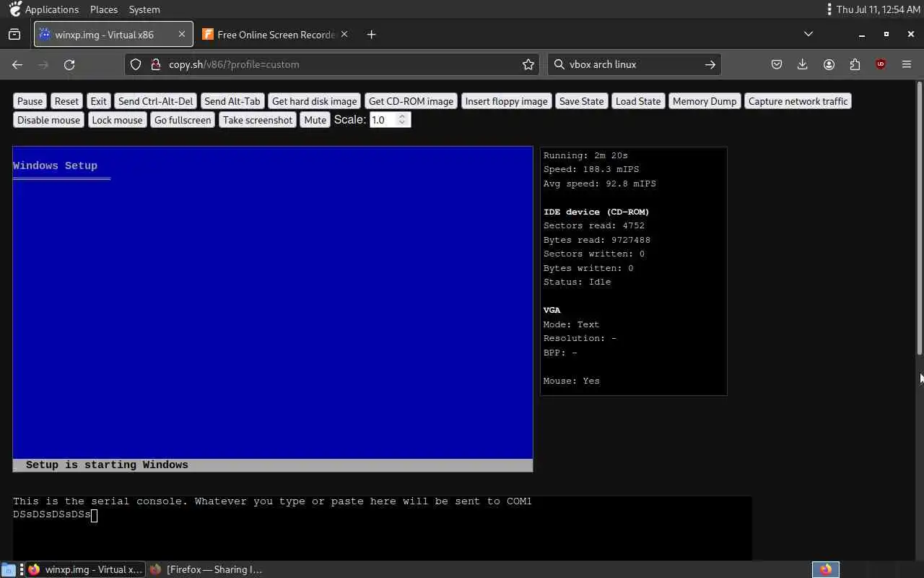This screenshot has width=924, height=578.
Task: Pause the emulator
Action: pyautogui.click(x=30, y=101)
